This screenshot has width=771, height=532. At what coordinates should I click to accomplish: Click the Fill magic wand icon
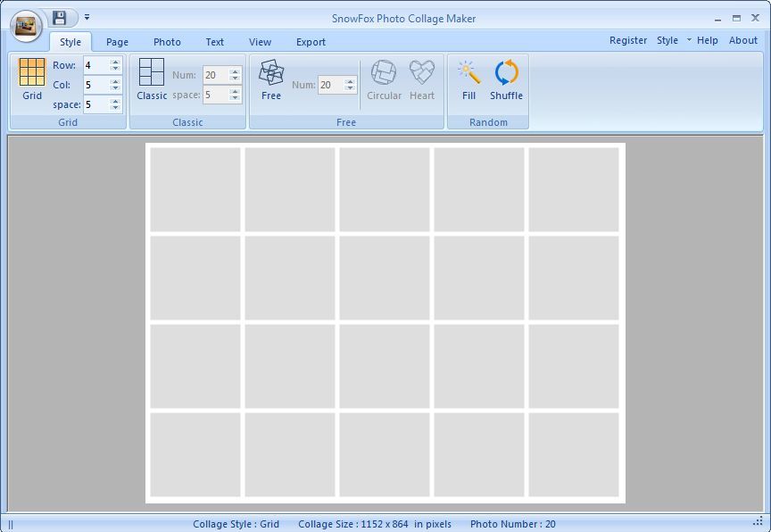pyautogui.click(x=468, y=72)
